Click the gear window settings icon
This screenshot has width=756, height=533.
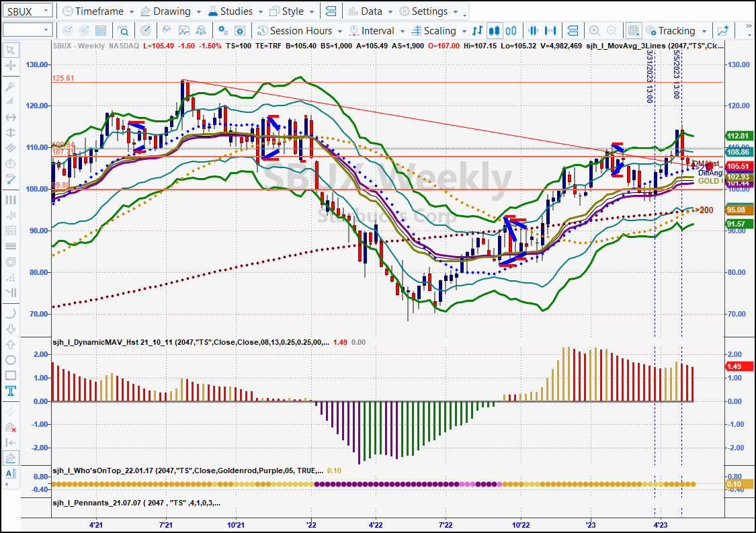coord(240,31)
